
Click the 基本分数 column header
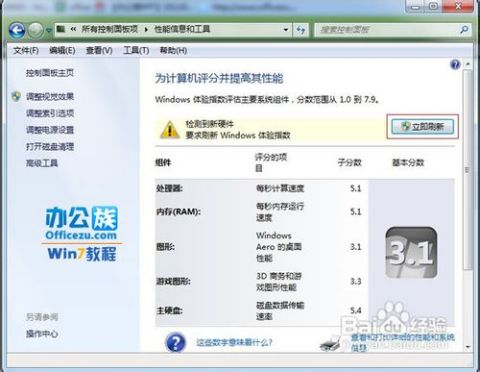(x=408, y=163)
